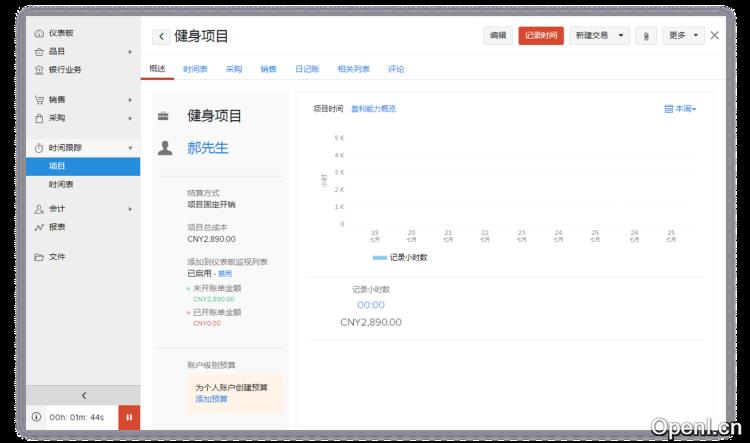This screenshot has width=750, height=443.
Task: Collapse the left sidebar with the chevron
Action: (83, 396)
